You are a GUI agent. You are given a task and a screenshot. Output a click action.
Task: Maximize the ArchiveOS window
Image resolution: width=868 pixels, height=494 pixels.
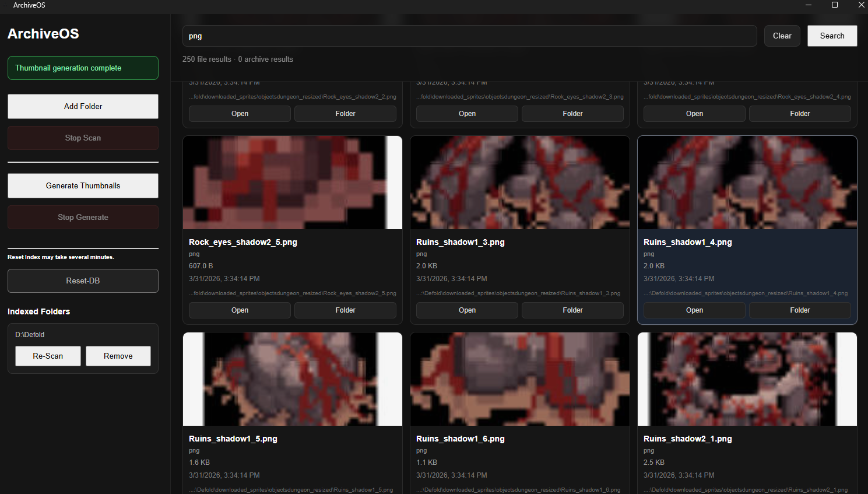(x=835, y=5)
